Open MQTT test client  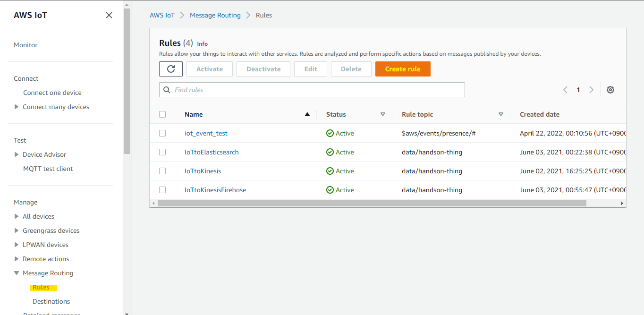(x=48, y=169)
